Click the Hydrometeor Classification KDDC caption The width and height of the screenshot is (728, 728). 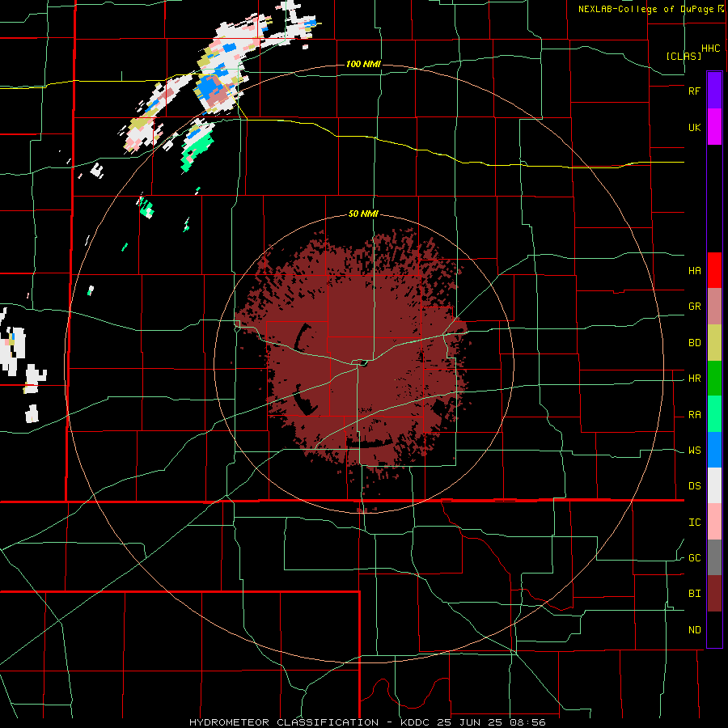pos(367,722)
